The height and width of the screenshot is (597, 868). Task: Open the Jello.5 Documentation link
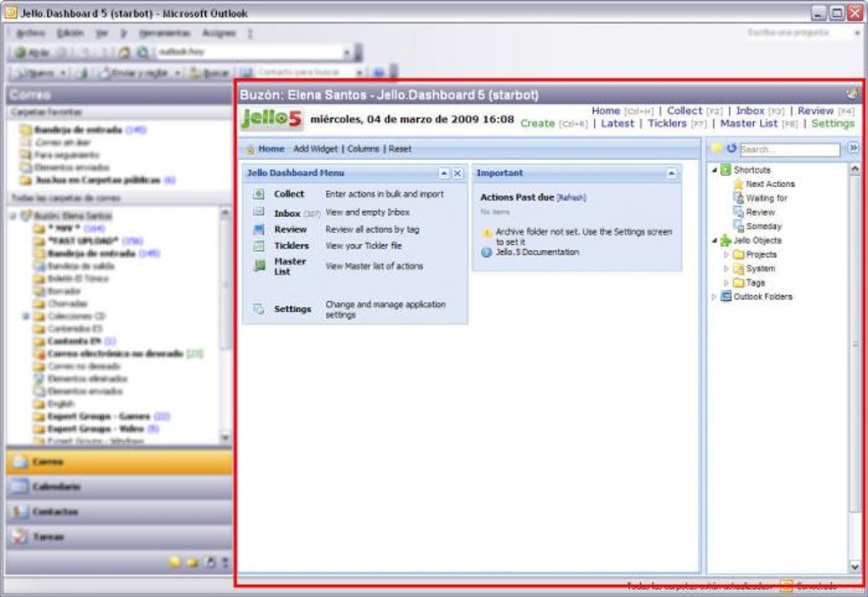click(537, 253)
